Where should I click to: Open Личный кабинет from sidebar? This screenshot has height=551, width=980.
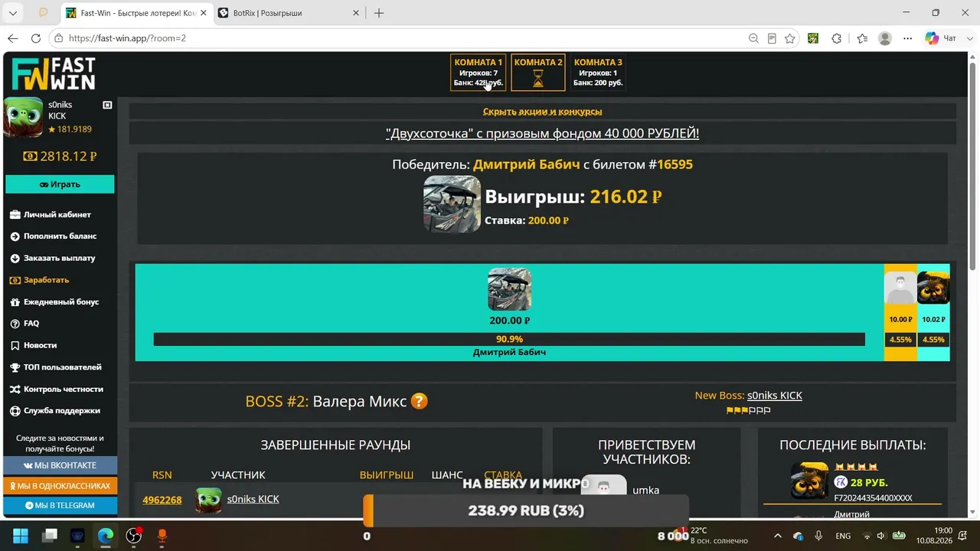[57, 215]
